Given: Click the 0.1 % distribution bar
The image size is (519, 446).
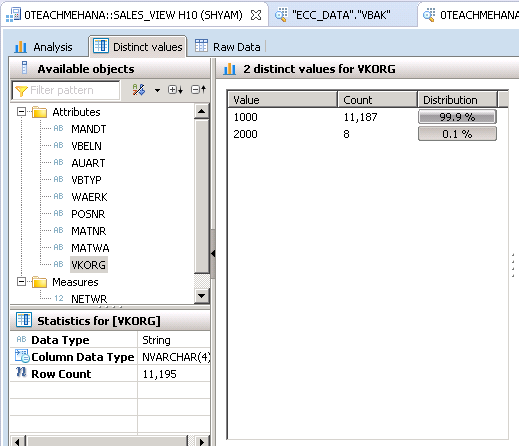Looking at the screenshot, I should tap(457, 134).
